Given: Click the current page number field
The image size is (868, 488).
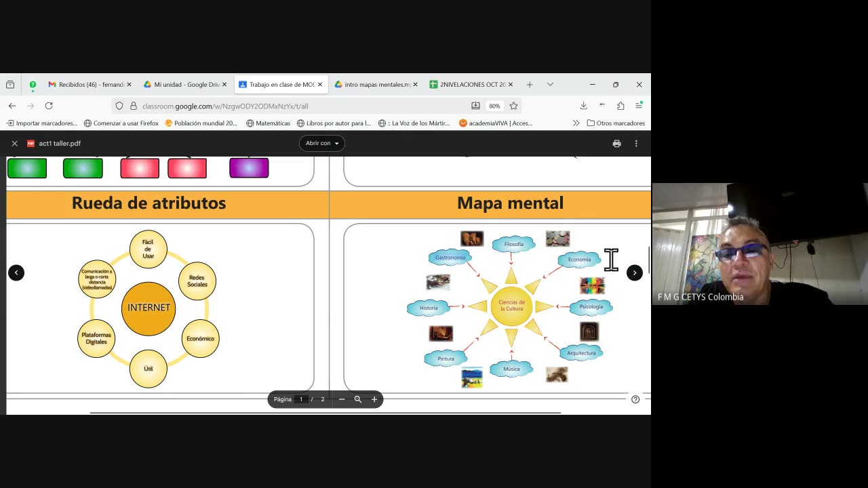Looking at the screenshot, I should [301, 399].
